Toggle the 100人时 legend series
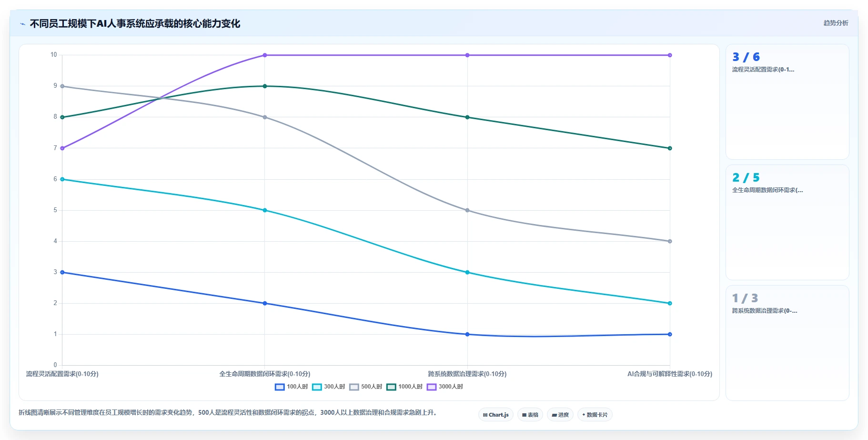 (x=292, y=387)
